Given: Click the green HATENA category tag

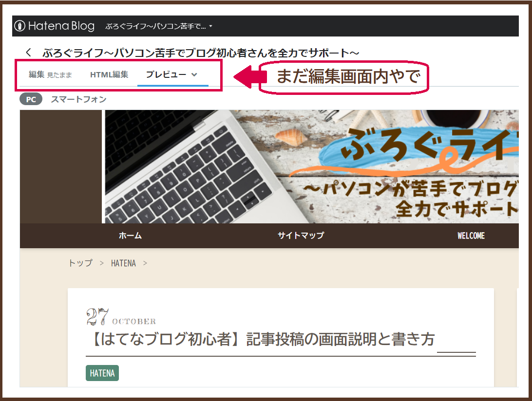Looking at the screenshot, I should tap(102, 373).
